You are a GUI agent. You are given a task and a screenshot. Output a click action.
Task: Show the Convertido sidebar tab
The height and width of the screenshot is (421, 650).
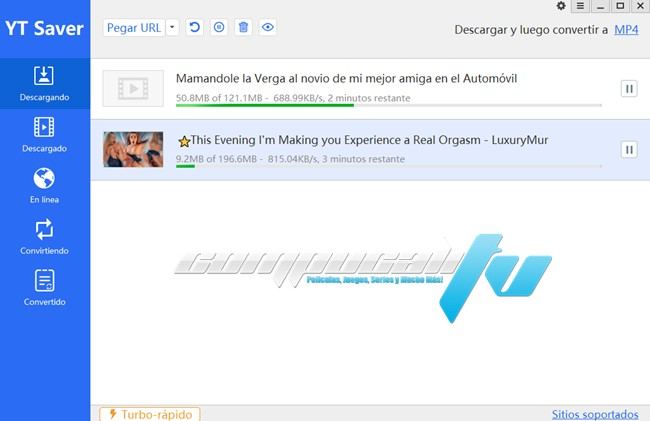point(44,288)
